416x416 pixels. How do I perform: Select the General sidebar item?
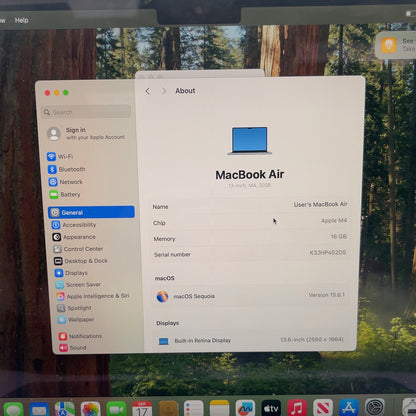coord(91,212)
